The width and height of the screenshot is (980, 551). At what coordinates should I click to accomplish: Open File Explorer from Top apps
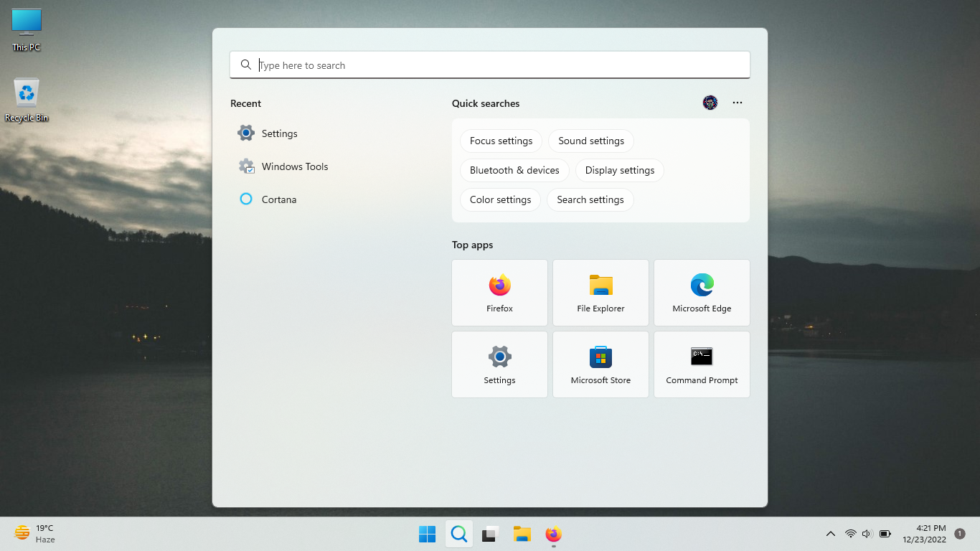click(600, 293)
